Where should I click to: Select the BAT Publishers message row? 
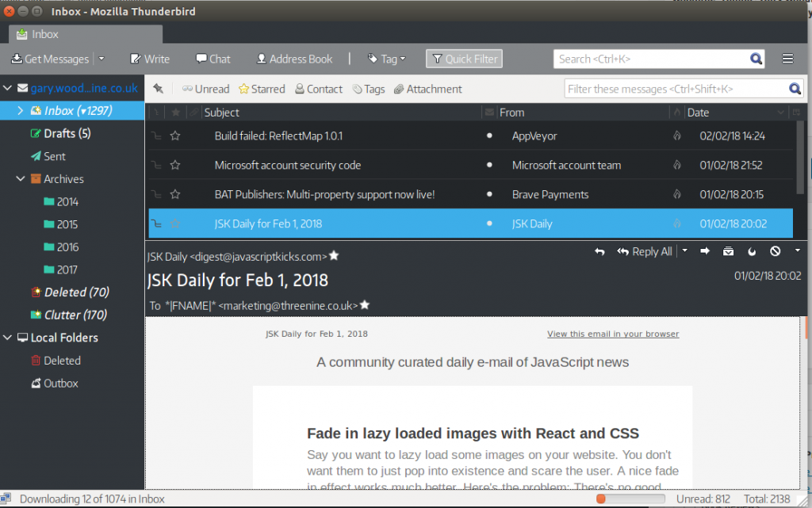[x=471, y=194]
